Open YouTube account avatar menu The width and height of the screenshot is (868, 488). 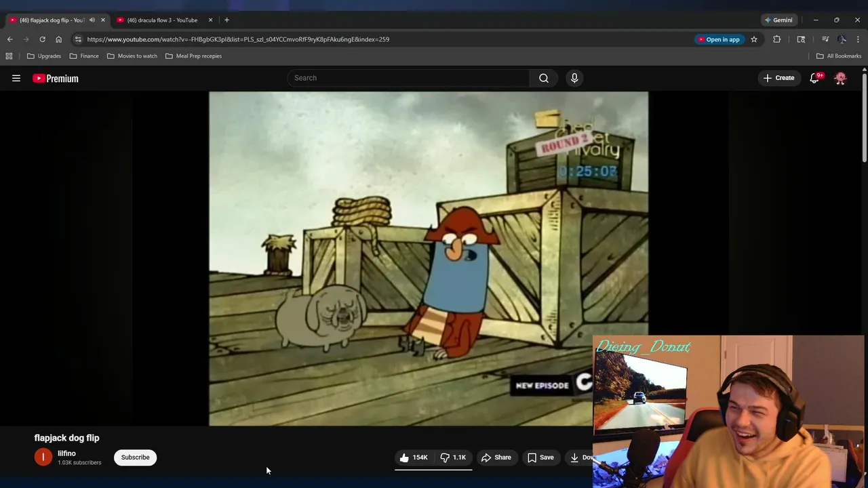click(x=840, y=78)
